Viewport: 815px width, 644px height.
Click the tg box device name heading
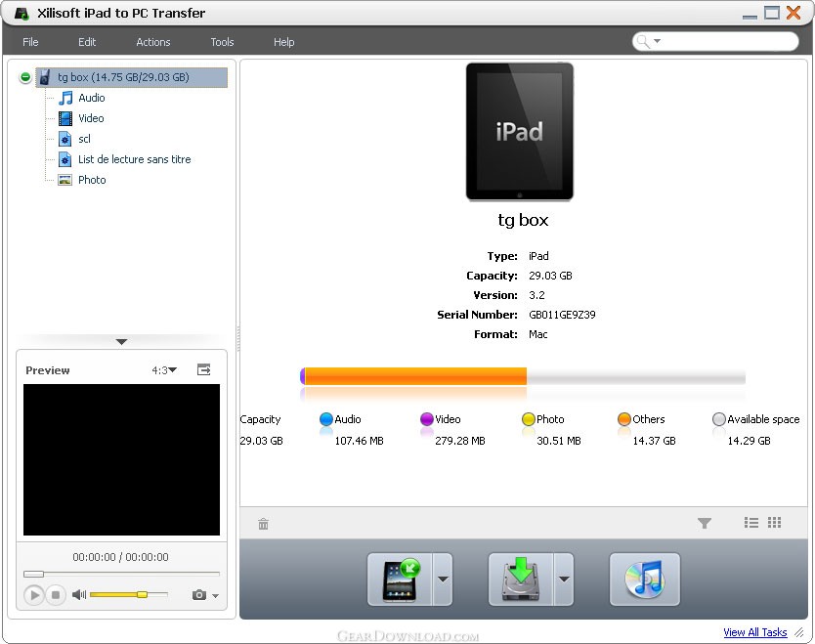(523, 221)
